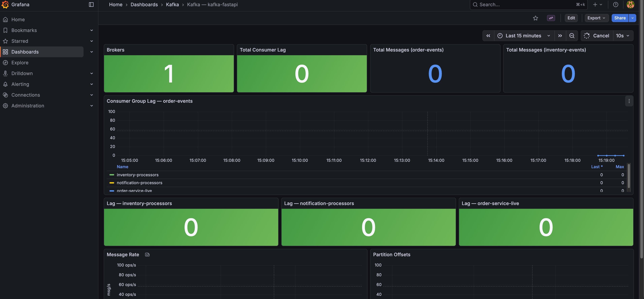Image resolution: width=644 pixels, height=299 pixels.
Task: Open the Share options arrow
Action: (632, 18)
